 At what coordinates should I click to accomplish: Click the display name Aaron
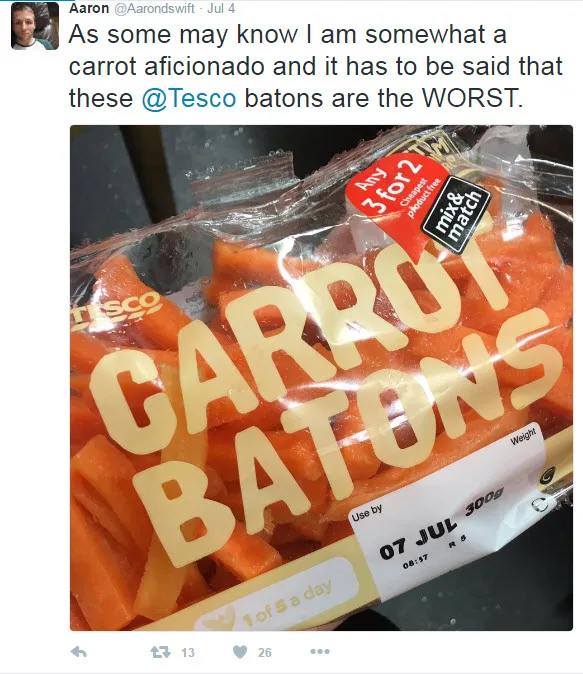[x=89, y=8]
